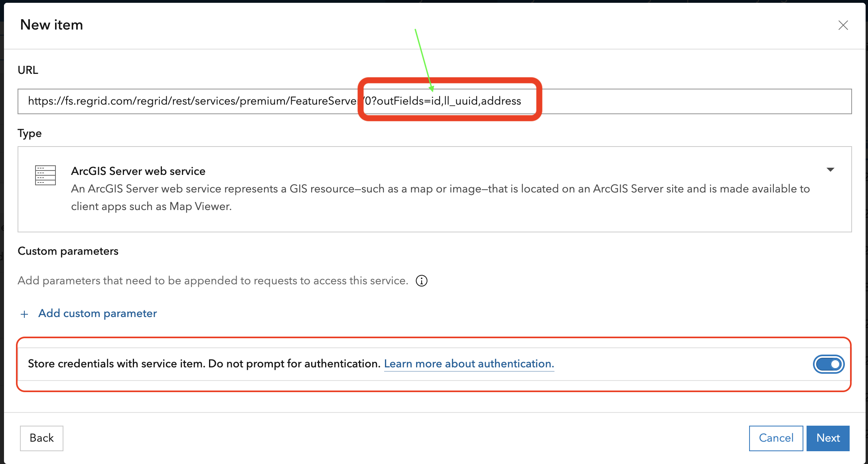This screenshot has width=868, height=464.
Task: Click inside the URL input field
Action: pyautogui.click(x=434, y=101)
